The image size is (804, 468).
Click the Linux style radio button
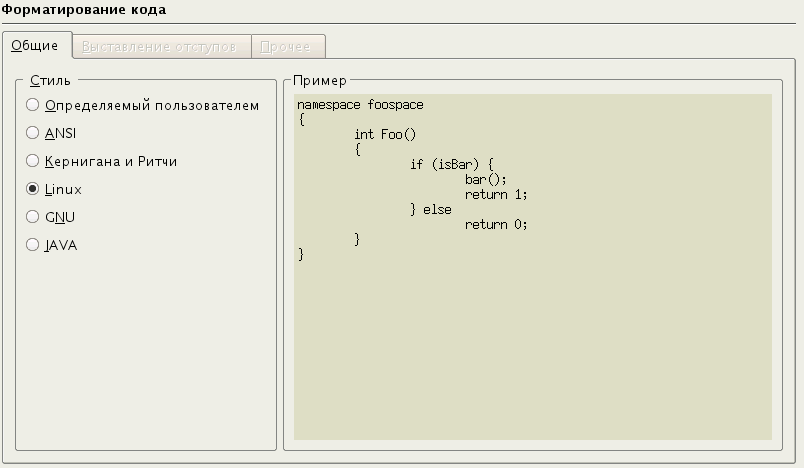click(33, 189)
